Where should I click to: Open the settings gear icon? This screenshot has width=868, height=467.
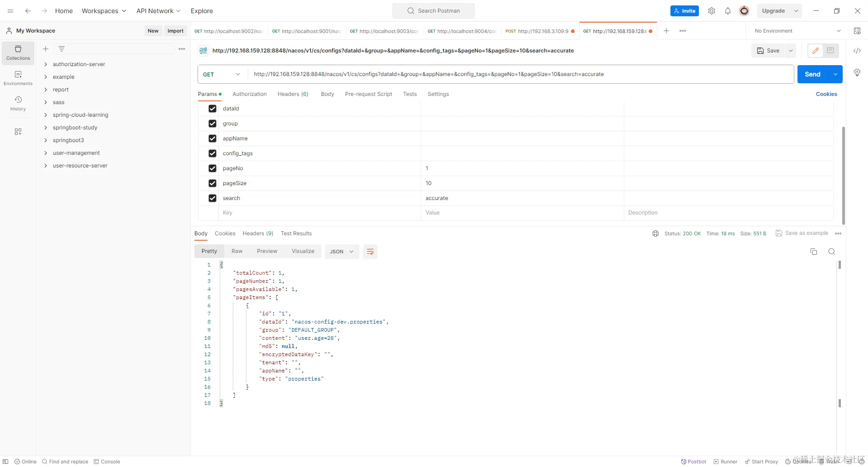coord(712,11)
